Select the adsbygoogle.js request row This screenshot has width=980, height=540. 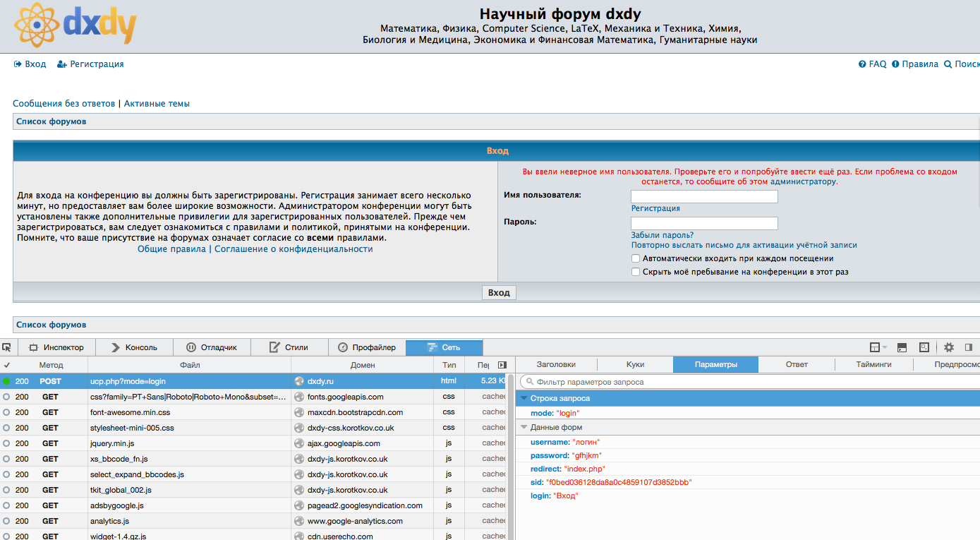pyautogui.click(x=254, y=505)
